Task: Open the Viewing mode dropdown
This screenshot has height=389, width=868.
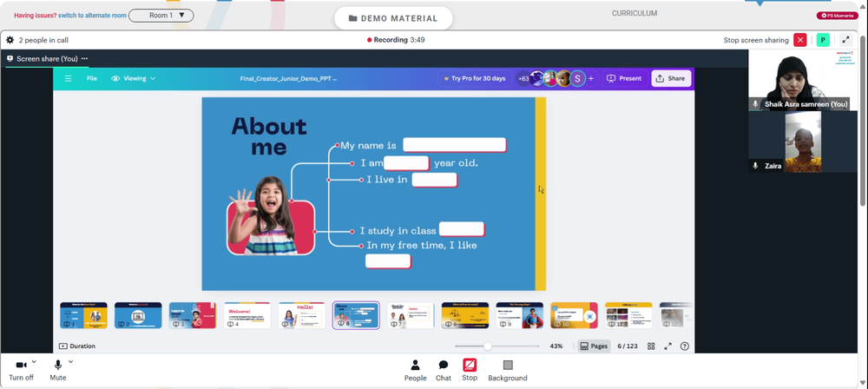Action: pos(134,79)
